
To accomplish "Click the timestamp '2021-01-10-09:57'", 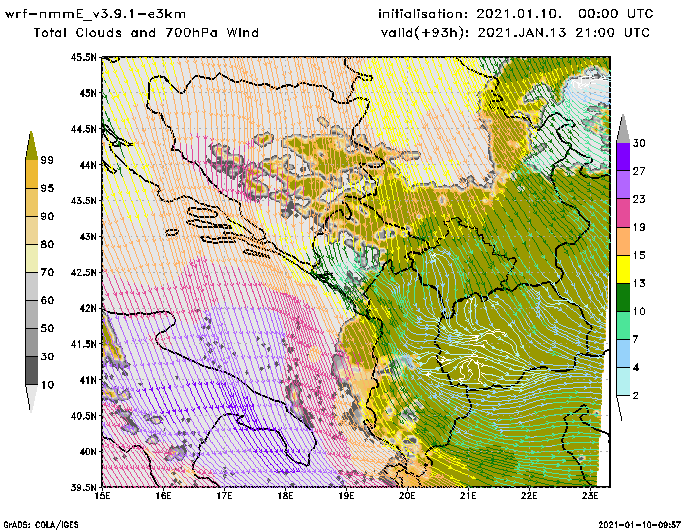I will (639, 525).
